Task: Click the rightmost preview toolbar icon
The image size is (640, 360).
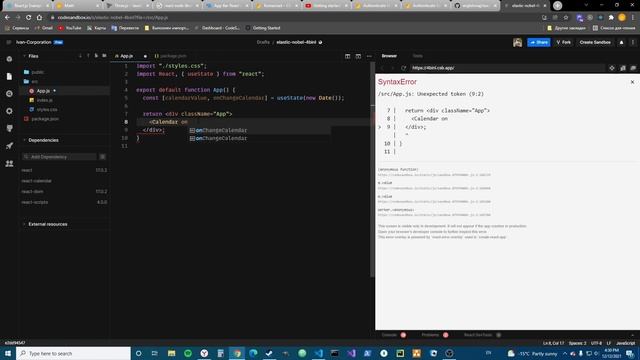Action: pyautogui.click(x=633, y=68)
